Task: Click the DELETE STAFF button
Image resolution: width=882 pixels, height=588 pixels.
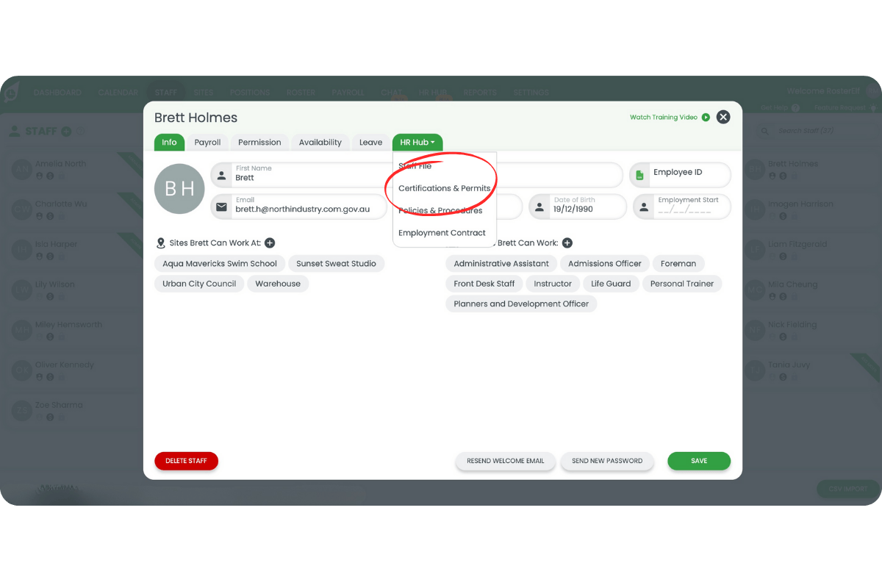Action: pyautogui.click(x=186, y=461)
